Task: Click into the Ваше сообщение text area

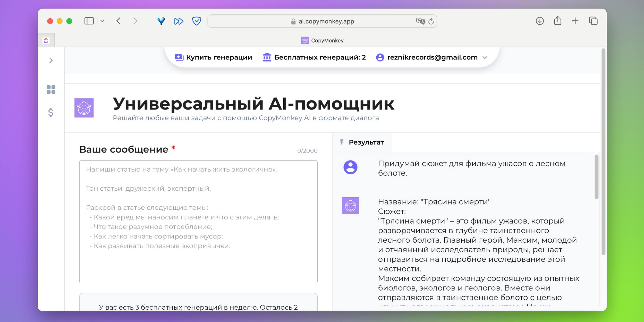Action: pos(198,222)
